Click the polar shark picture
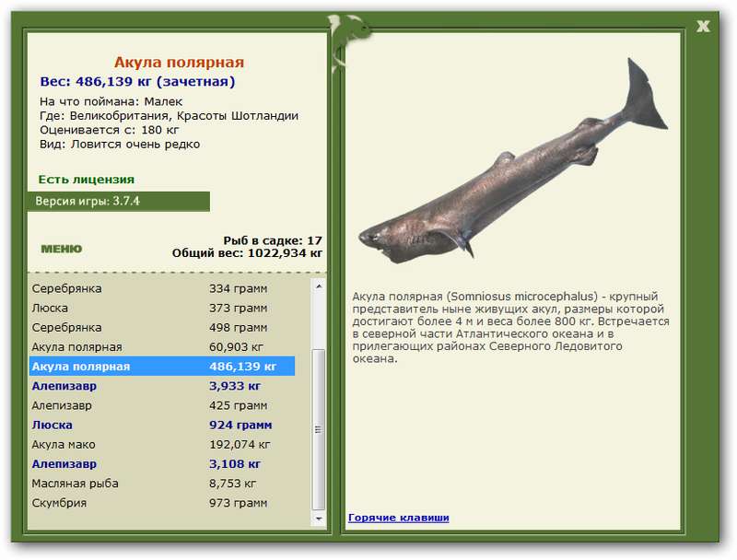Viewport: 737px width, 560px height. tap(513, 159)
